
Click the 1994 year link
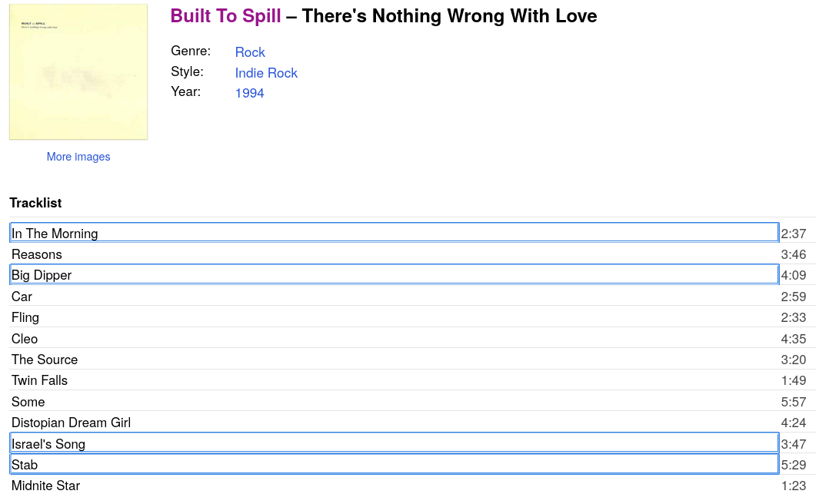point(250,93)
